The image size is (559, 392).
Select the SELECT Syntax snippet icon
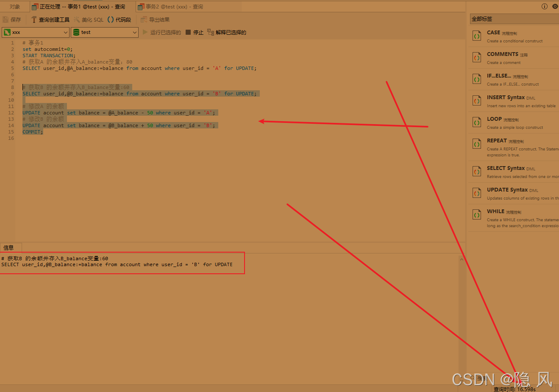coord(477,172)
